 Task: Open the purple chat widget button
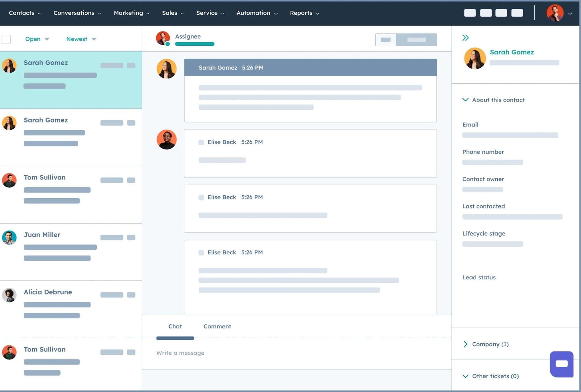(562, 364)
